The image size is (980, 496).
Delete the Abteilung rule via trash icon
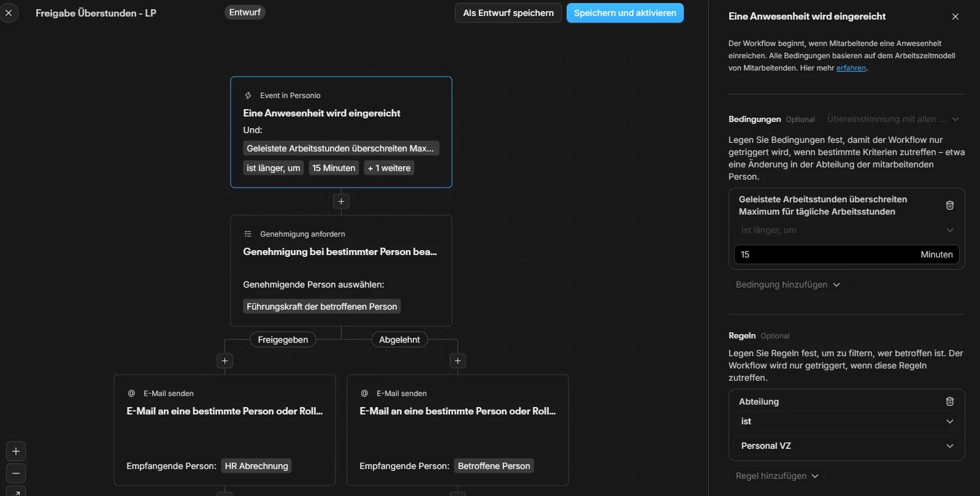click(949, 402)
